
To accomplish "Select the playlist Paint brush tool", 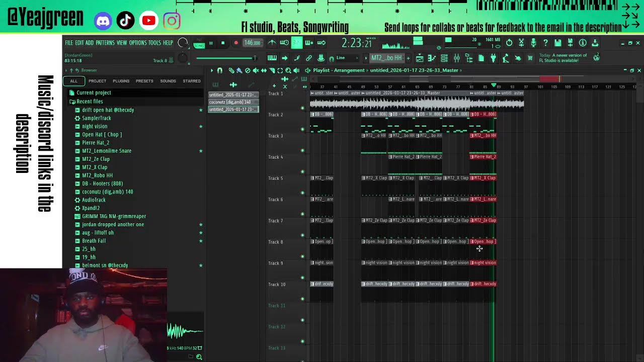I will tap(239, 70).
